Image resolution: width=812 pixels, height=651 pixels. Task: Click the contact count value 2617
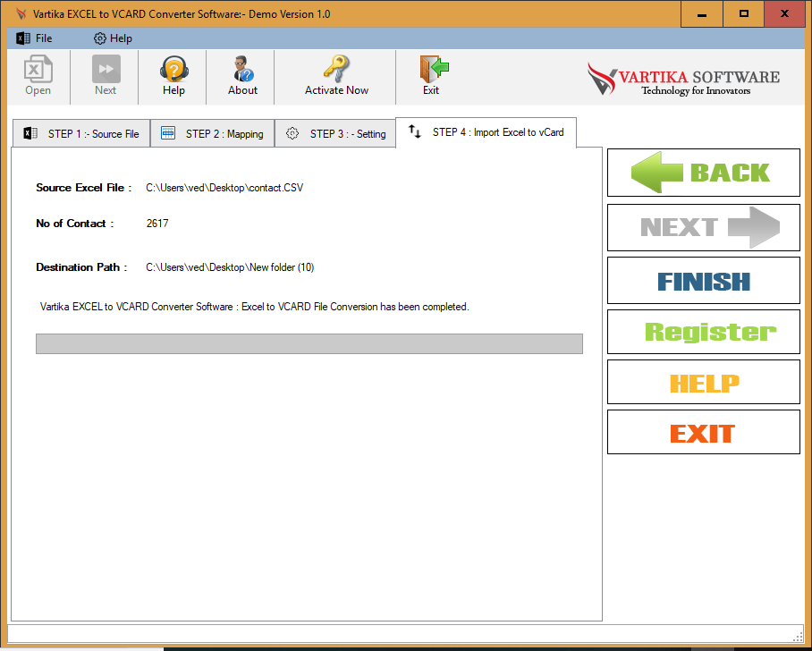pos(157,224)
